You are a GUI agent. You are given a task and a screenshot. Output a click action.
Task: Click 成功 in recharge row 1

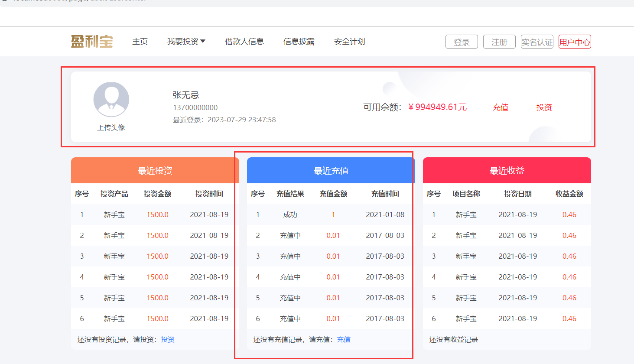(x=290, y=215)
